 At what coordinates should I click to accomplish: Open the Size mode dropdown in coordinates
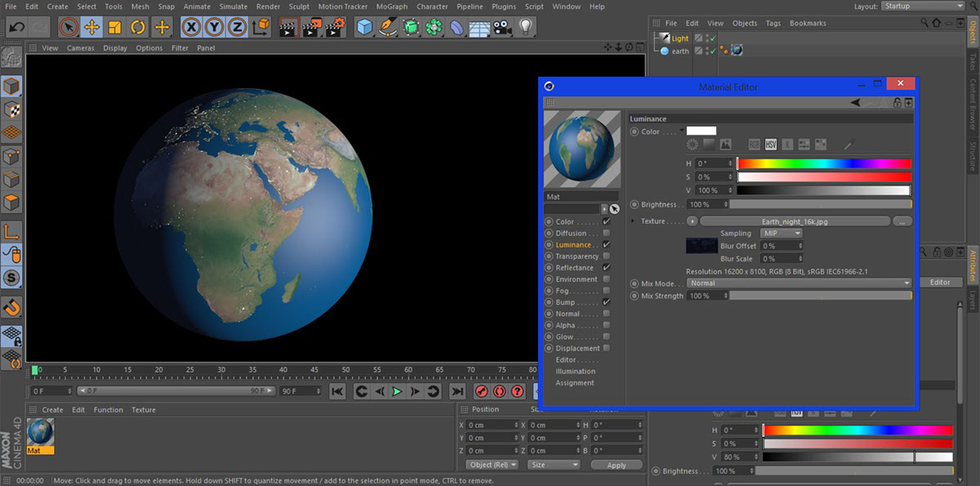point(553,465)
